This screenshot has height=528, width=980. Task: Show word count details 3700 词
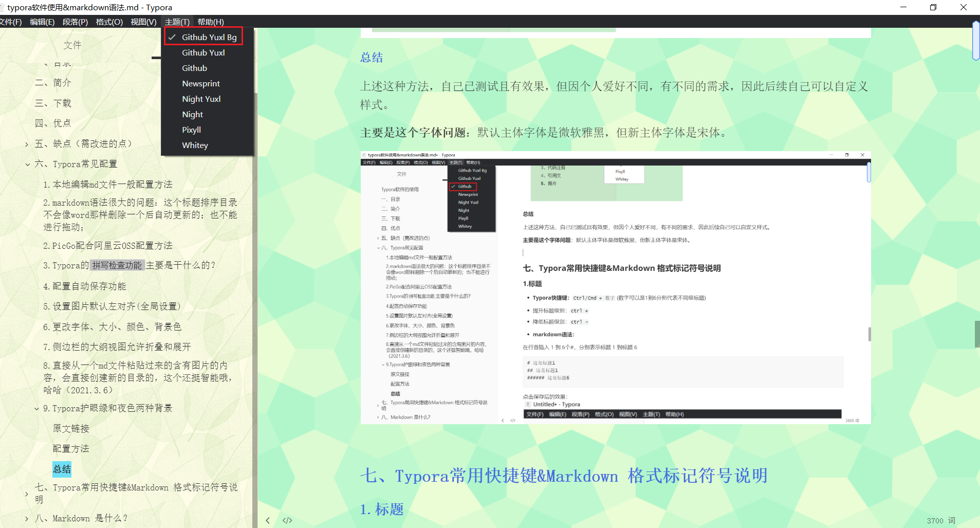(941, 520)
